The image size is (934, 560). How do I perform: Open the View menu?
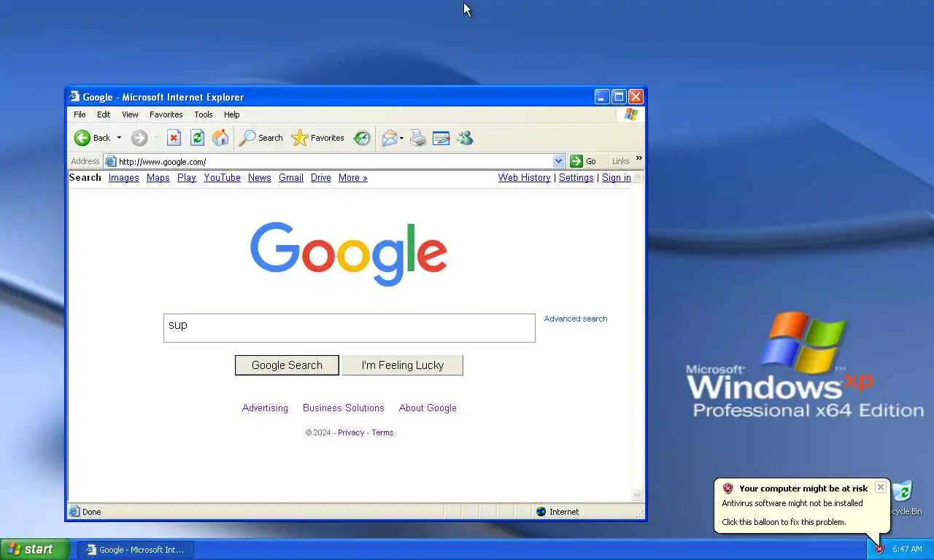[130, 114]
